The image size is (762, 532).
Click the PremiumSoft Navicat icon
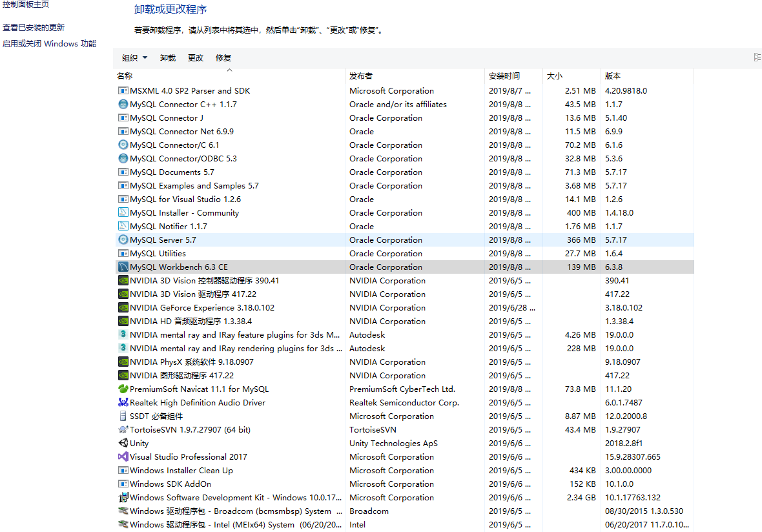[x=123, y=389]
